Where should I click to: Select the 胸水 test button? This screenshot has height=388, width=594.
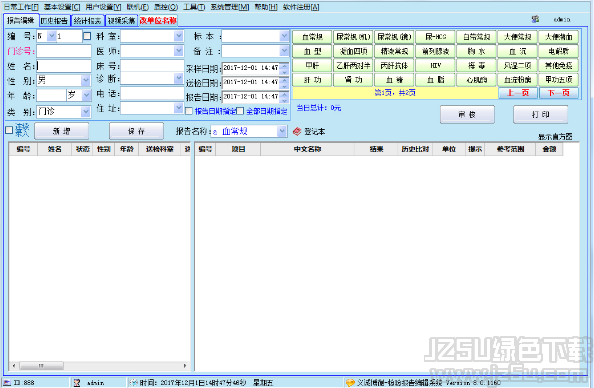pos(476,51)
